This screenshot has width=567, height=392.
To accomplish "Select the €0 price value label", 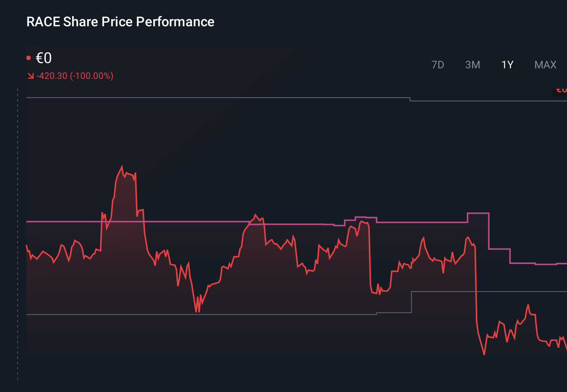I will click(x=43, y=57).
